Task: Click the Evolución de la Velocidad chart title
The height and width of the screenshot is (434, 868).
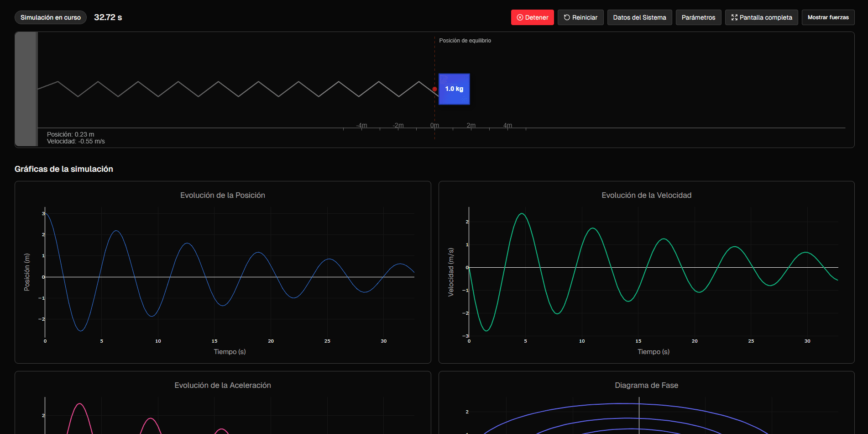Action: coord(646,195)
